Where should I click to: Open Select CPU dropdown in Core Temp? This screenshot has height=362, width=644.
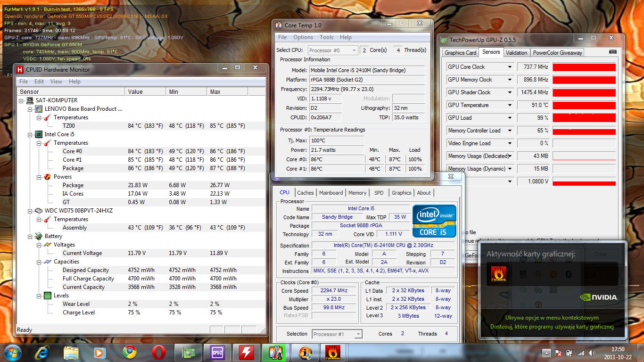[x=333, y=50]
